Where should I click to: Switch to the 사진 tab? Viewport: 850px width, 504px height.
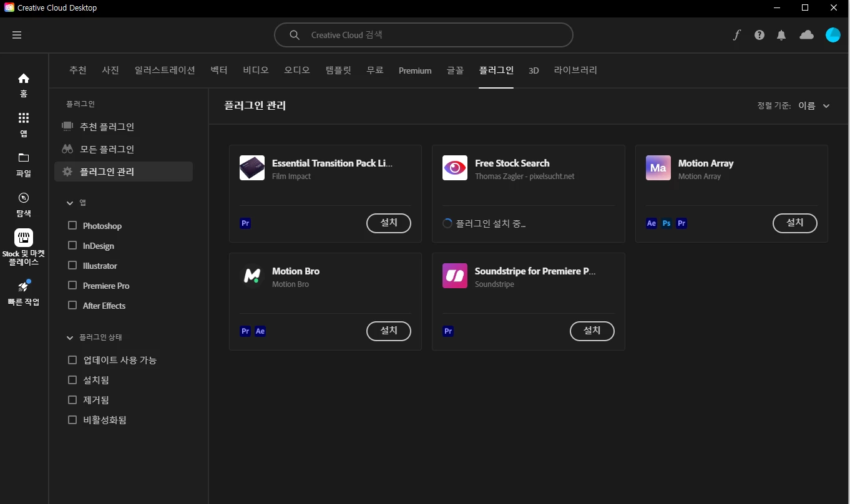pos(110,70)
